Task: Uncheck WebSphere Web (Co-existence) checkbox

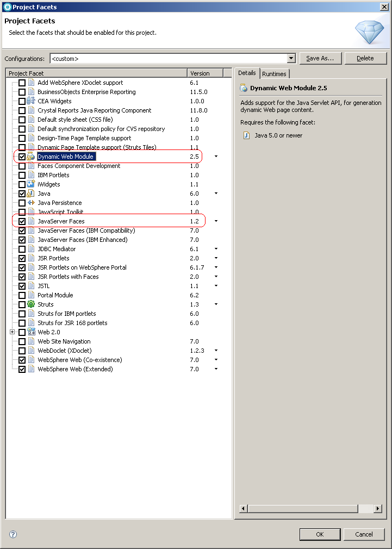Action: pos(22,360)
